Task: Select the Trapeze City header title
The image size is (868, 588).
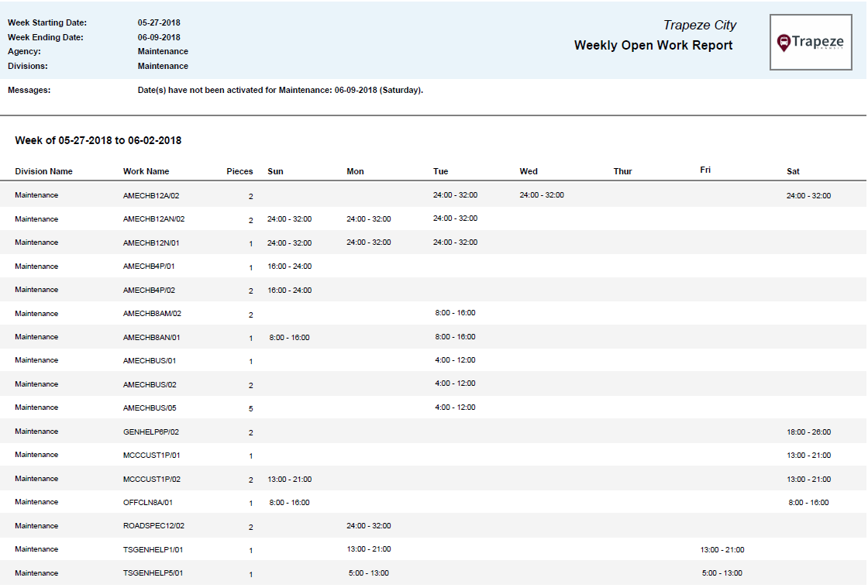Action: click(x=698, y=25)
